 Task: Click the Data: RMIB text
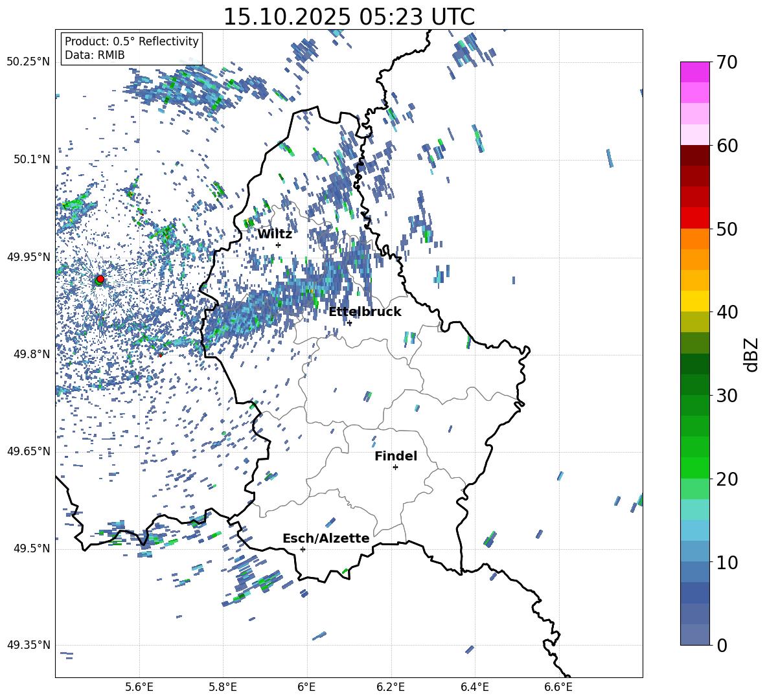pos(95,55)
